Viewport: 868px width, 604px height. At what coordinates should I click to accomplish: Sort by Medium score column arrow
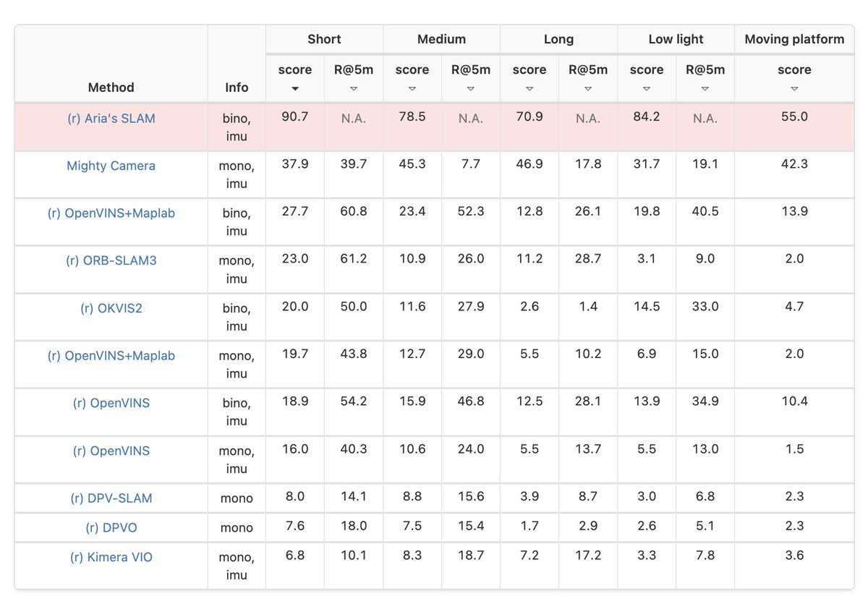pyautogui.click(x=412, y=89)
